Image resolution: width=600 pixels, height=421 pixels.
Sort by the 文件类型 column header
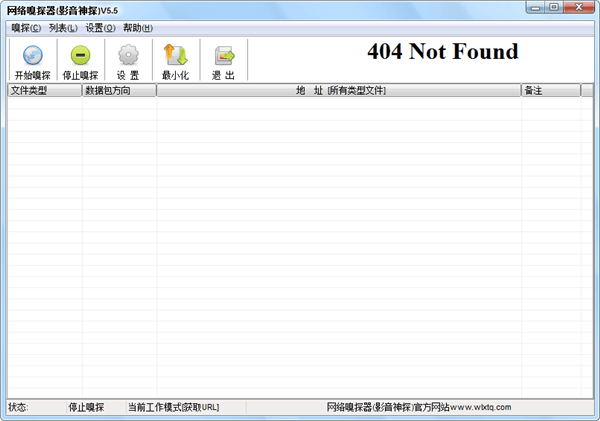click(x=44, y=91)
